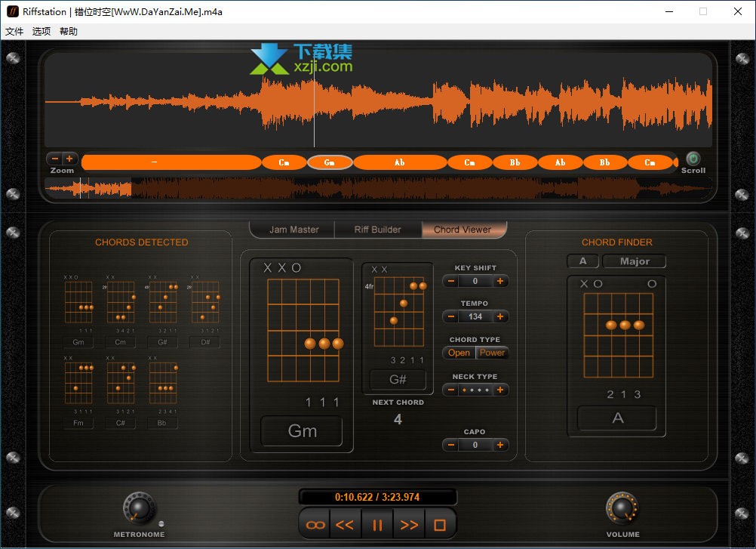
Task: Select the Fm chord diagram in Chords Detected
Action: (78, 383)
